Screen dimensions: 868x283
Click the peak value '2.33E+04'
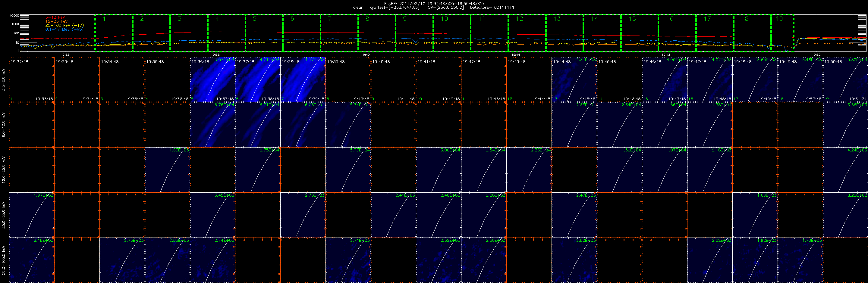coord(541,150)
